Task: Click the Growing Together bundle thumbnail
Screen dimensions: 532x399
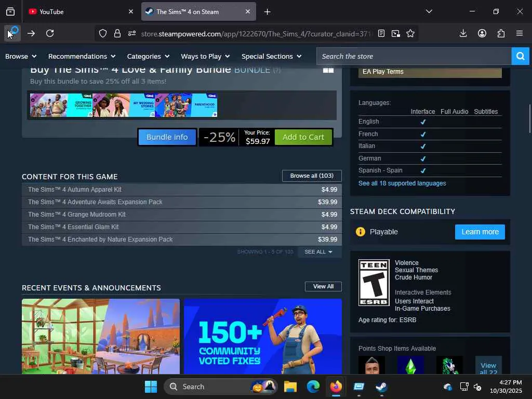Action: click(x=61, y=105)
